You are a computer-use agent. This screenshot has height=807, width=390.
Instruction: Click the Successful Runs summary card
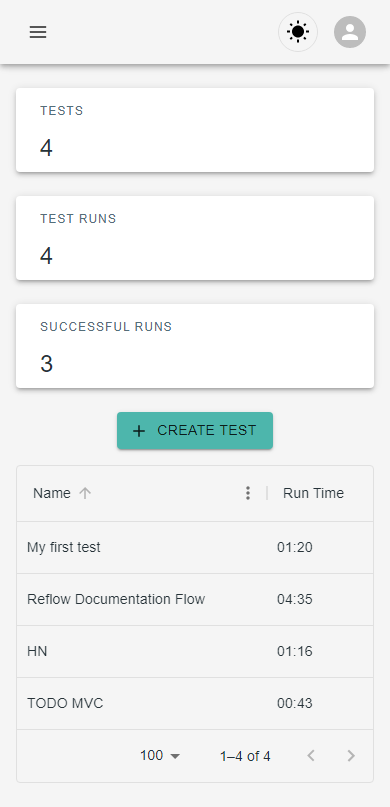click(x=195, y=346)
